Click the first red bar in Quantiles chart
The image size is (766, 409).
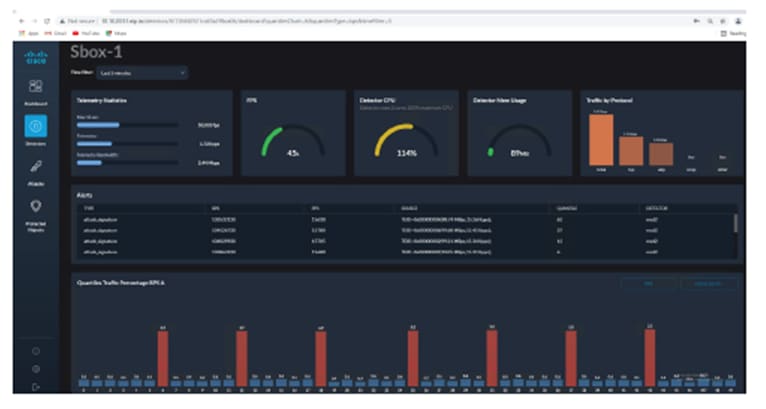tap(163, 359)
